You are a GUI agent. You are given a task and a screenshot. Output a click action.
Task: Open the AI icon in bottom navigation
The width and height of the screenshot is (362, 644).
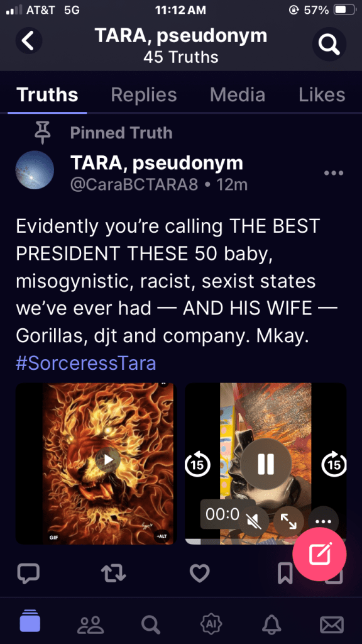(x=211, y=624)
